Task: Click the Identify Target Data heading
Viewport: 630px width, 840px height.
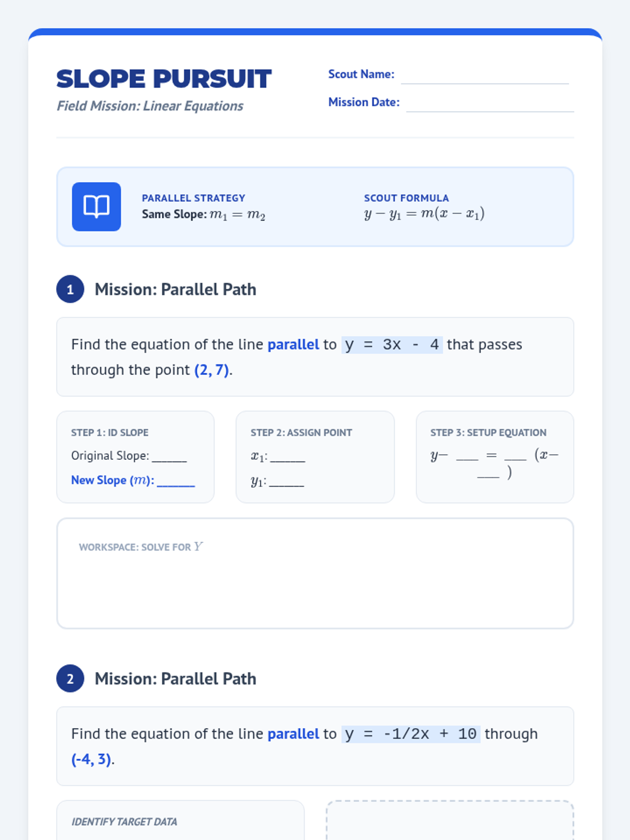Action: pos(124,822)
